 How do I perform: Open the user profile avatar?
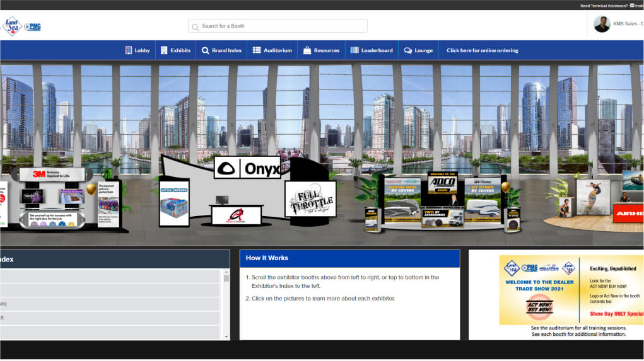[602, 24]
